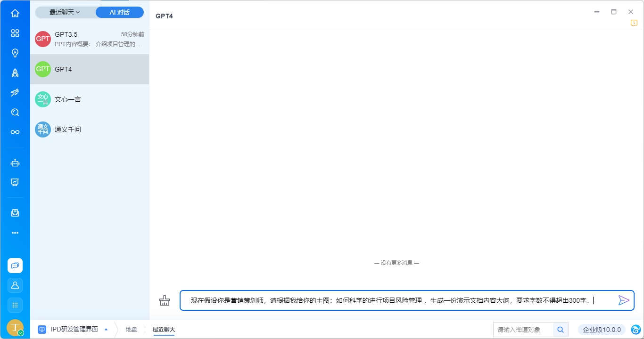The height and width of the screenshot is (339, 644).
Task: Click the home icon in left sidebar
Action: coord(15,13)
